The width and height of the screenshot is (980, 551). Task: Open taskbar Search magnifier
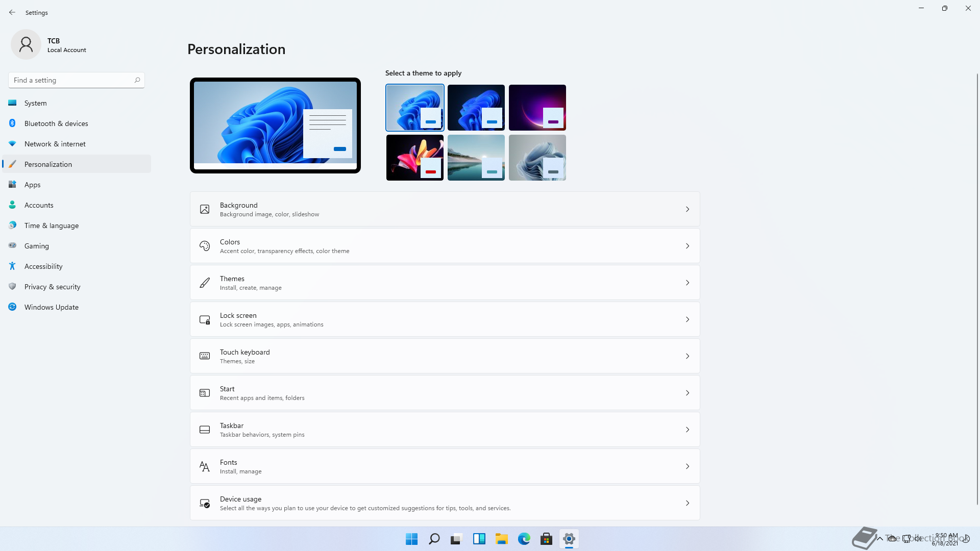coord(434,539)
